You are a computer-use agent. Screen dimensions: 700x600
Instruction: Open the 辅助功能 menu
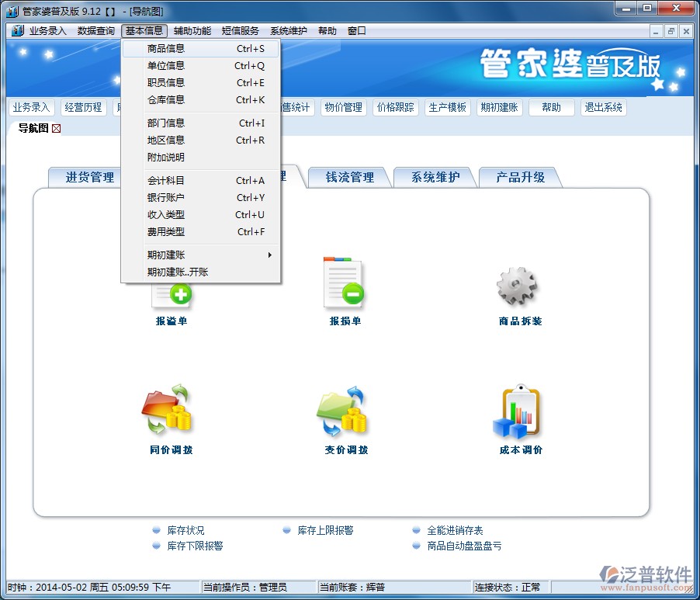pyautogui.click(x=192, y=31)
